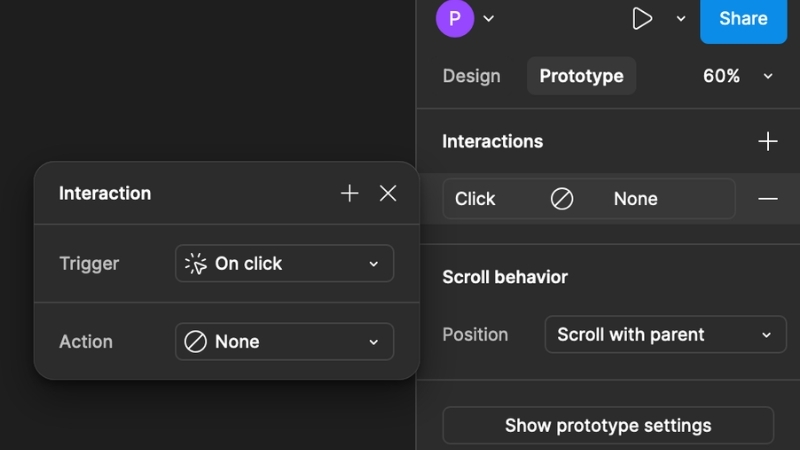The width and height of the screenshot is (800, 450).
Task: Close the Interaction popup with the X
Action: 388,193
